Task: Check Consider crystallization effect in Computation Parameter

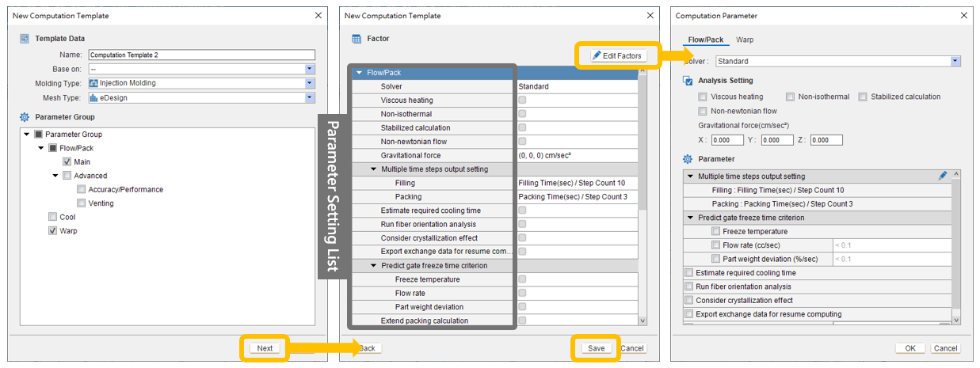Action: click(x=688, y=301)
